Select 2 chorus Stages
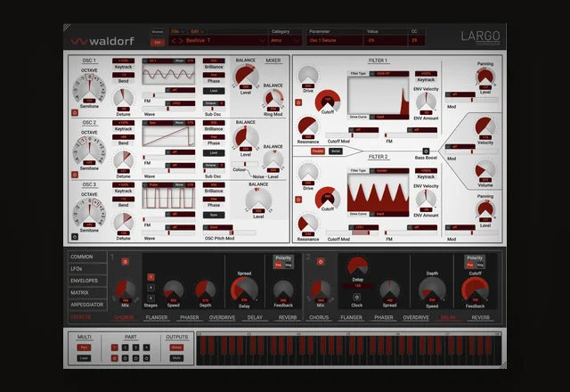570x392 pixels. coord(151,277)
